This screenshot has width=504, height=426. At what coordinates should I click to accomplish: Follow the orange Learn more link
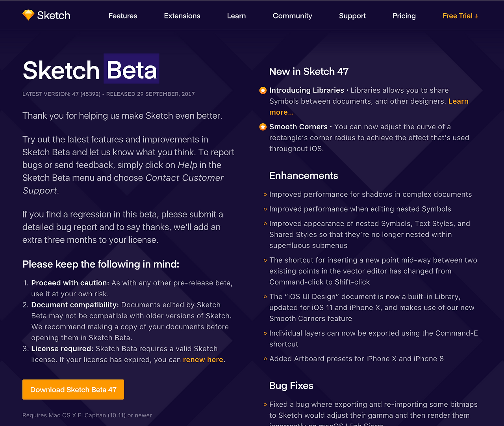click(x=458, y=101)
